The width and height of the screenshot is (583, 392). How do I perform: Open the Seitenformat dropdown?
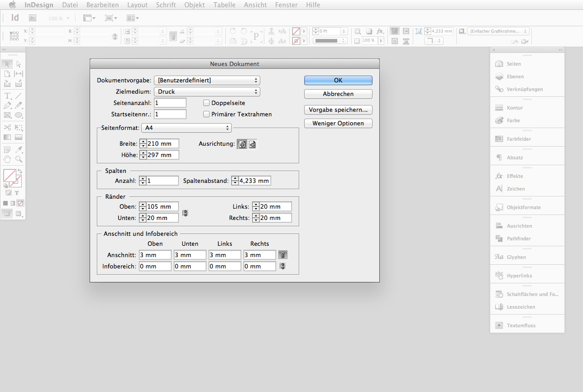coord(186,128)
